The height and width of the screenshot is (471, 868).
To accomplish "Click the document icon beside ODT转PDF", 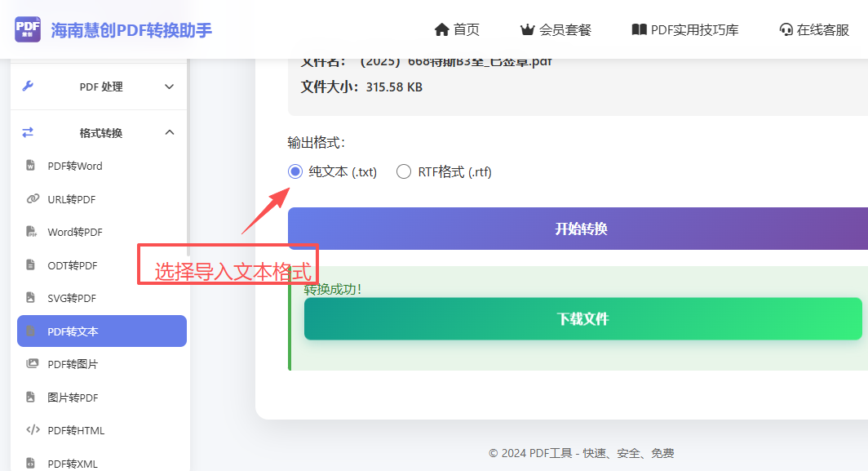I will click(x=31, y=264).
